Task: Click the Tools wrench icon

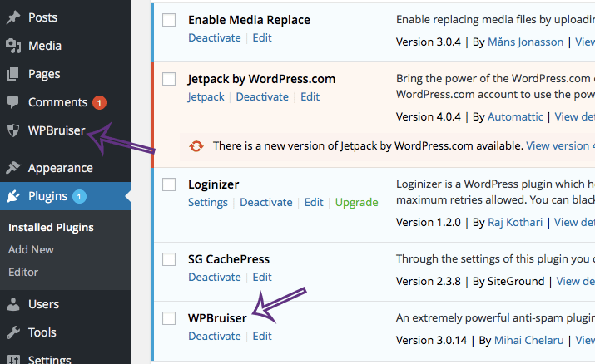Action: 13,333
